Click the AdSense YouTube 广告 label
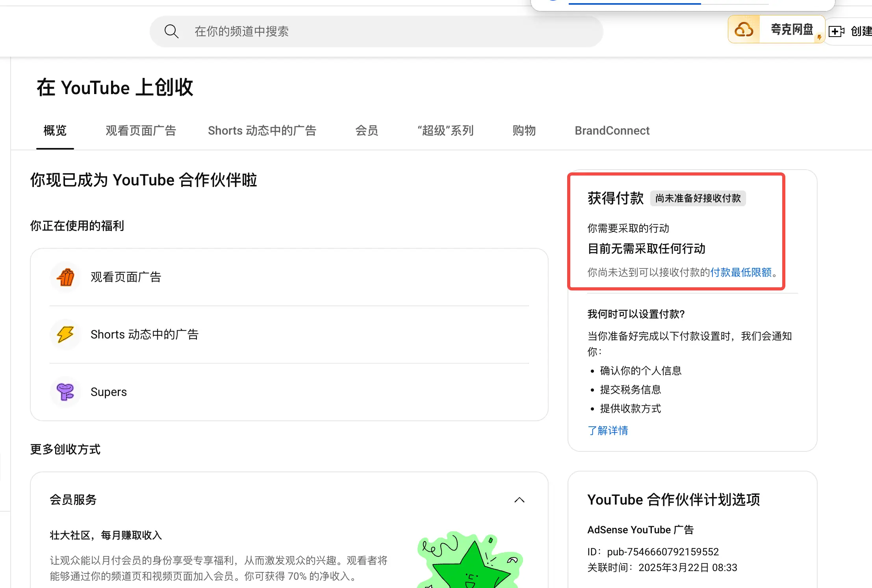The width and height of the screenshot is (872, 588). point(640,530)
